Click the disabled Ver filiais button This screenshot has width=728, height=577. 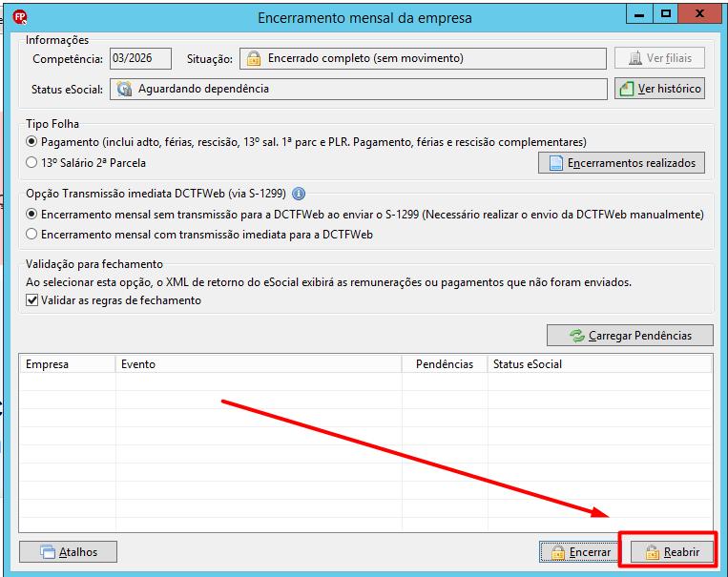659,58
